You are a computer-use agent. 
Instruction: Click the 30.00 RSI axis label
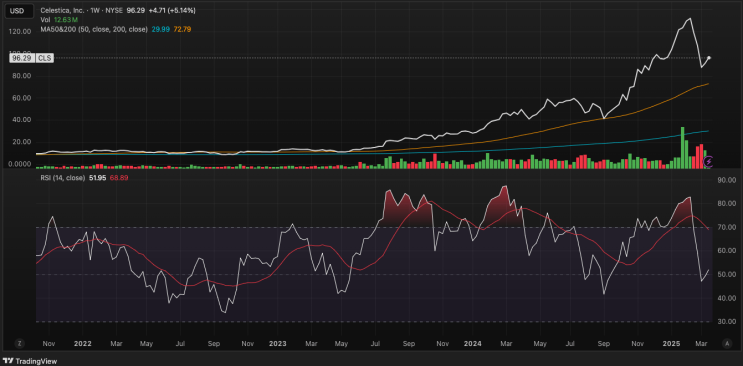coord(726,322)
